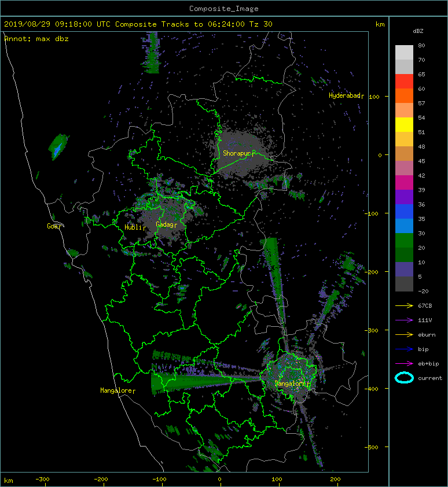Click the 200 tick on horizontal axis

pos(335,479)
